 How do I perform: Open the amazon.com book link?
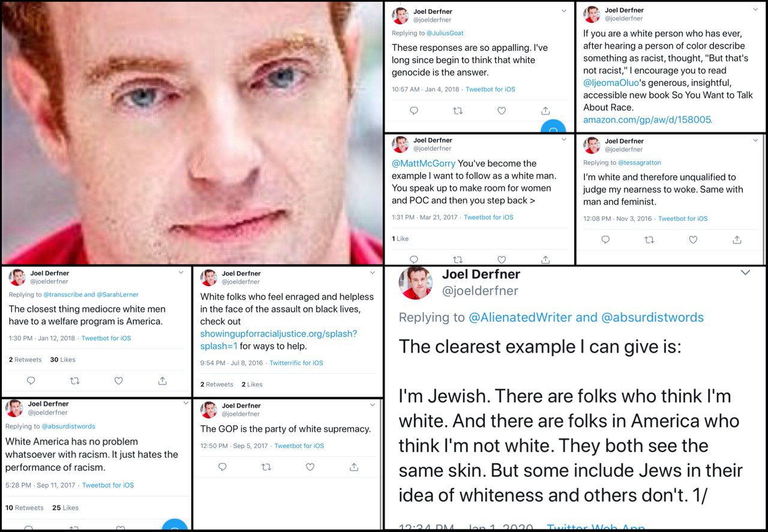[648, 120]
